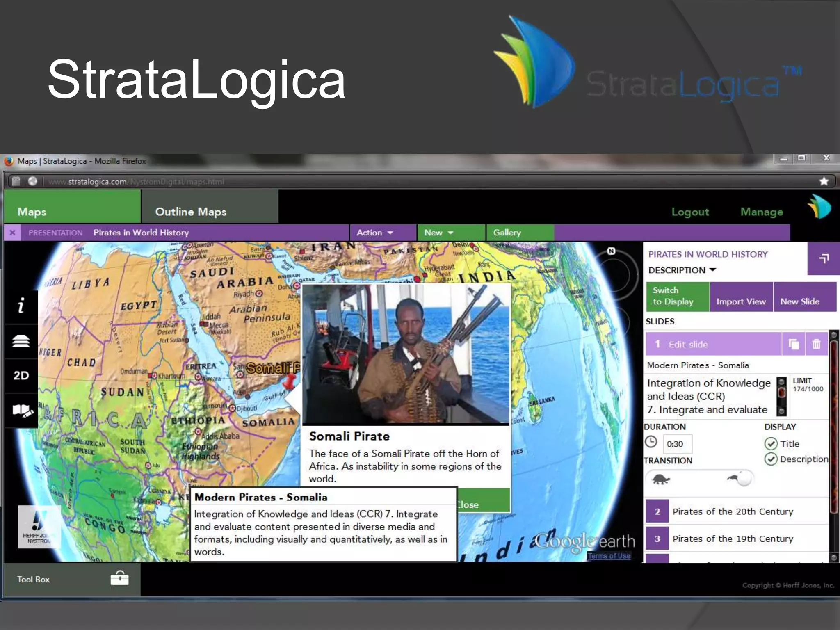Close presentation with purple X icon
The image size is (840, 630).
tap(12, 233)
